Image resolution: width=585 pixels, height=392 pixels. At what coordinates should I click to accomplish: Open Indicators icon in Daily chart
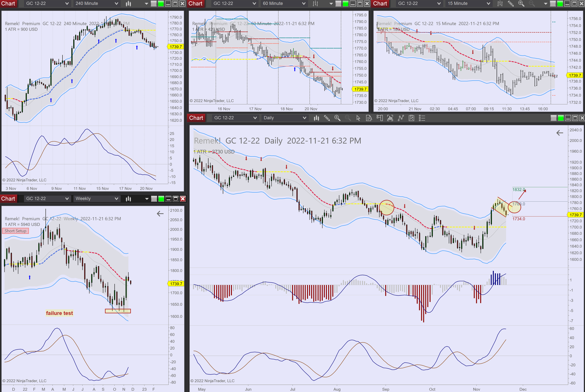click(x=401, y=118)
